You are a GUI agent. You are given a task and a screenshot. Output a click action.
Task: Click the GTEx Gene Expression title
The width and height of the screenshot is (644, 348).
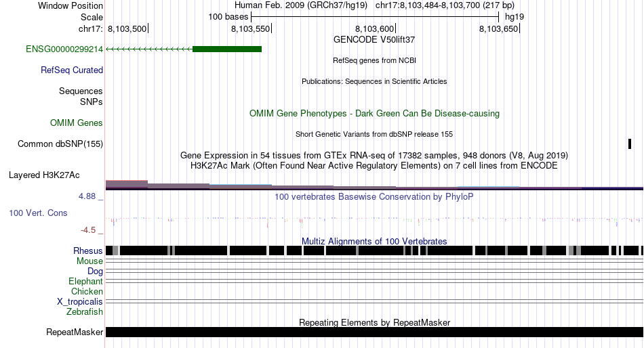374,156
